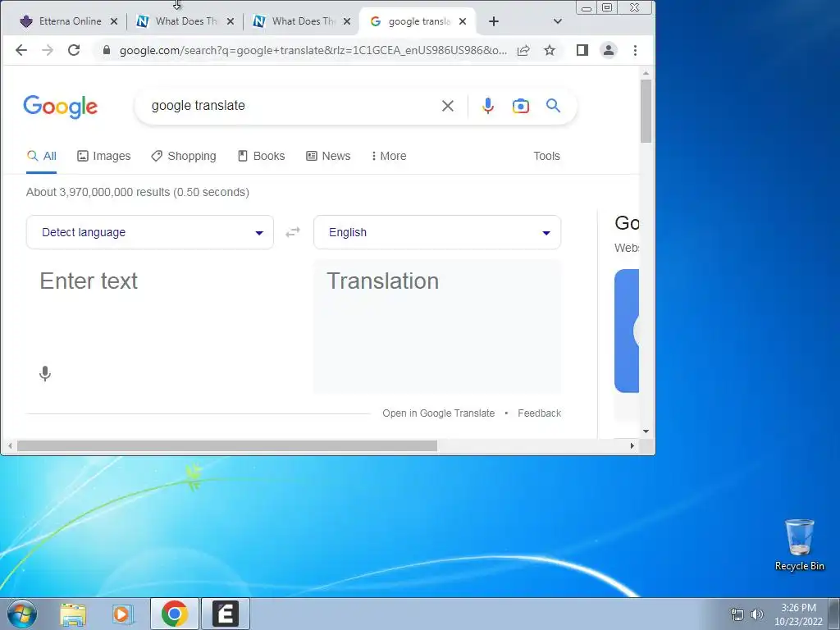Click the google translate search field
The image size is (840, 630).
[290, 106]
